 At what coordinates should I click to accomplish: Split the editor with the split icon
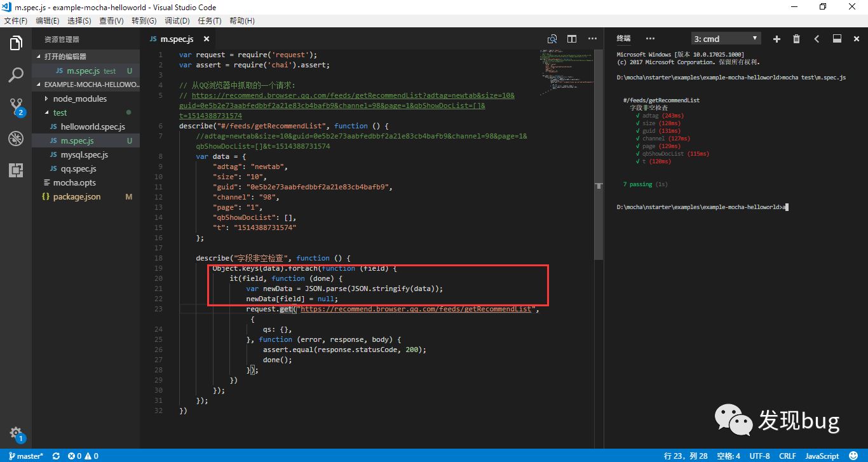(x=572, y=39)
